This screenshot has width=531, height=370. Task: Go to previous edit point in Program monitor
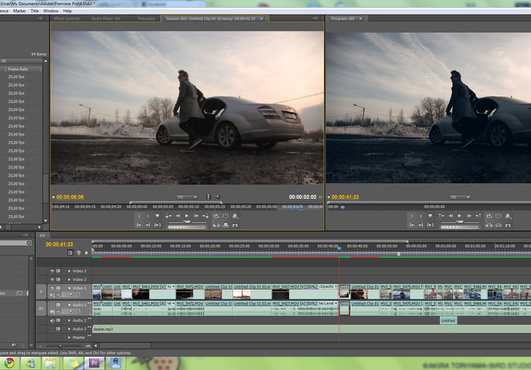pyautogui.click(x=441, y=216)
